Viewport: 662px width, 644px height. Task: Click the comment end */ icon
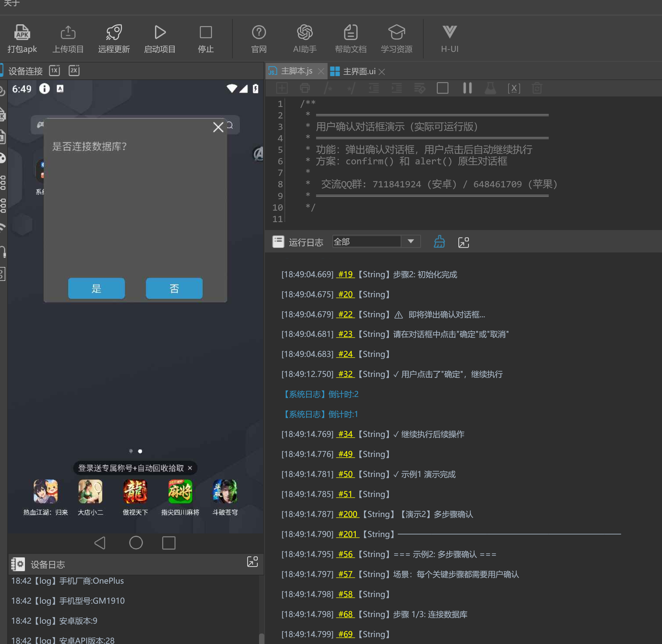tap(351, 88)
